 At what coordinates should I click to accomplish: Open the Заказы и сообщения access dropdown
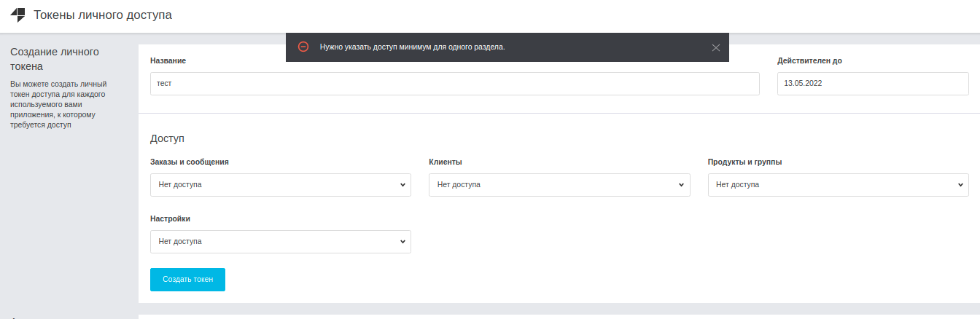pos(281,185)
